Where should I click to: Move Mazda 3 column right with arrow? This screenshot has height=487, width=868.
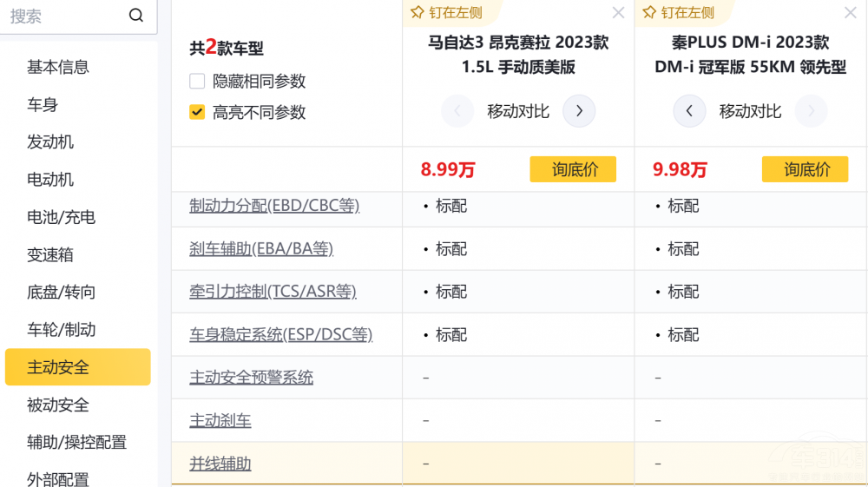pos(579,111)
